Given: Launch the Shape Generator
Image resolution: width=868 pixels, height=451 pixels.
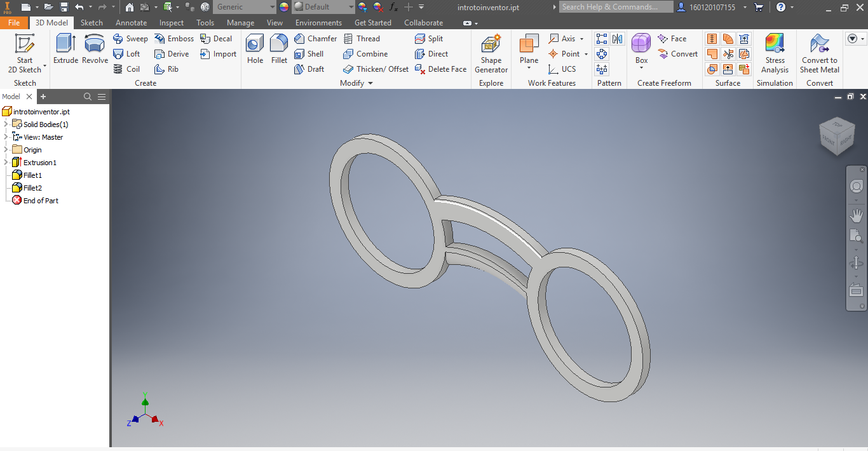Looking at the screenshot, I should [x=491, y=53].
